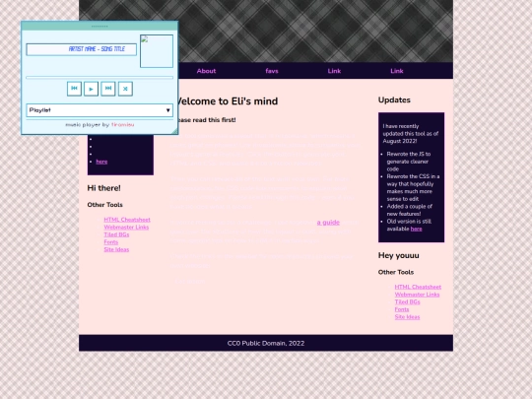Open Tiled BGs under Hi there!
This screenshot has height=399, width=532.
click(x=116, y=234)
